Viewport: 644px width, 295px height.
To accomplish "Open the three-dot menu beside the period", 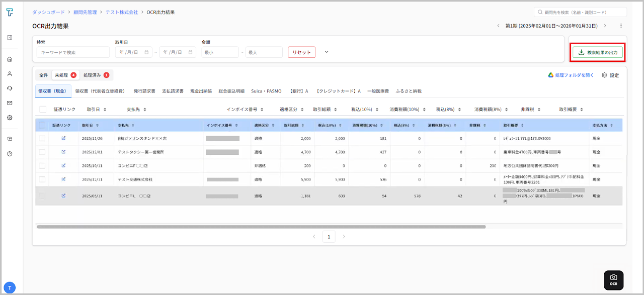I will coord(621,26).
